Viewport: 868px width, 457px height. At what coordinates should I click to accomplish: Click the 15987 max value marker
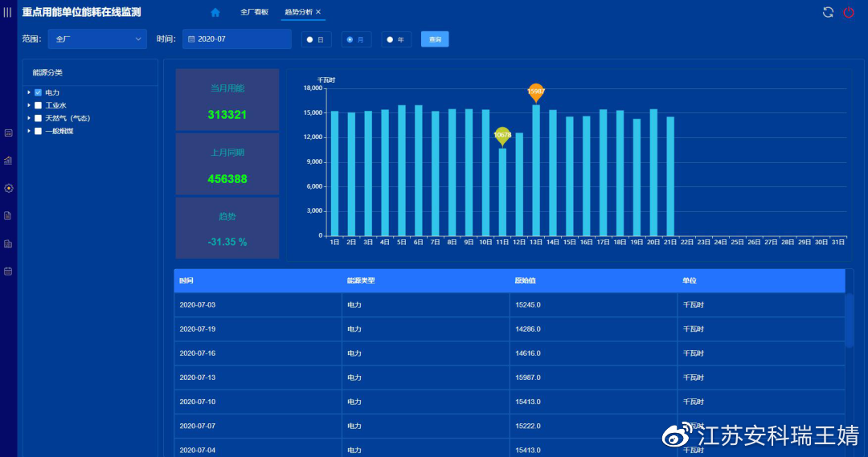536,93
